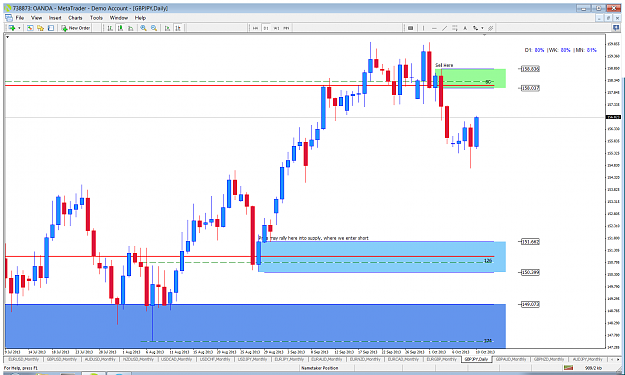Click the New Order button
625x375 pixels.
point(76,28)
